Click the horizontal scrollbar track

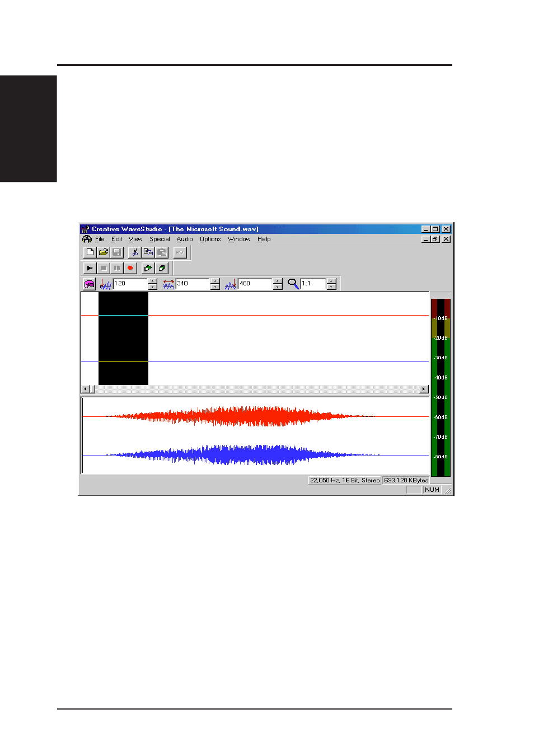tap(257, 389)
